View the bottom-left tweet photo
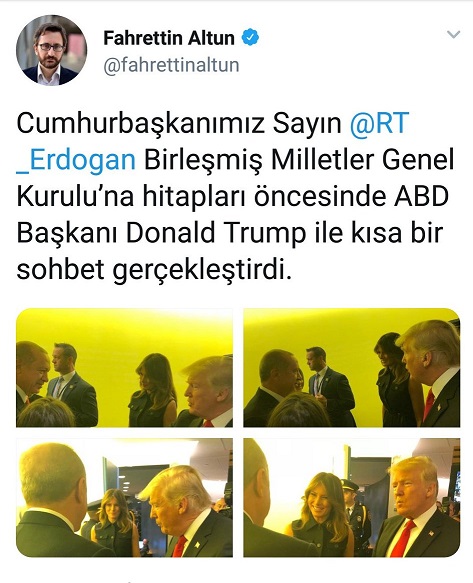The image size is (473, 583). pos(124,497)
